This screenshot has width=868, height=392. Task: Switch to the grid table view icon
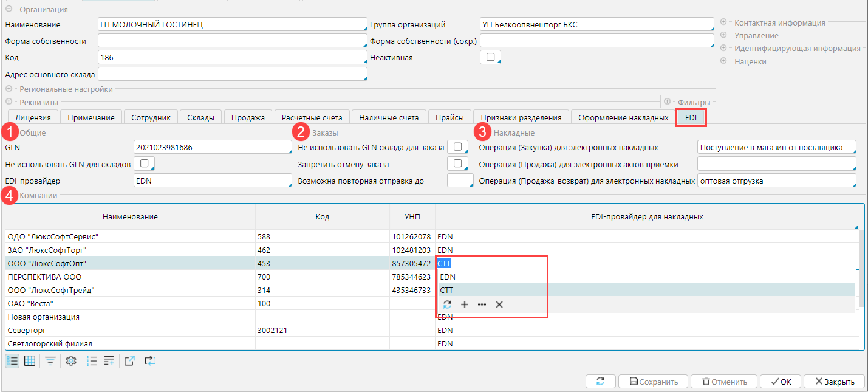pos(29,361)
